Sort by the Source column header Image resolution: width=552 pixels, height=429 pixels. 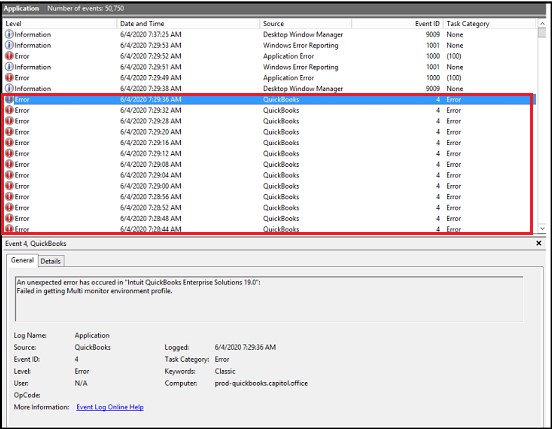(306, 24)
